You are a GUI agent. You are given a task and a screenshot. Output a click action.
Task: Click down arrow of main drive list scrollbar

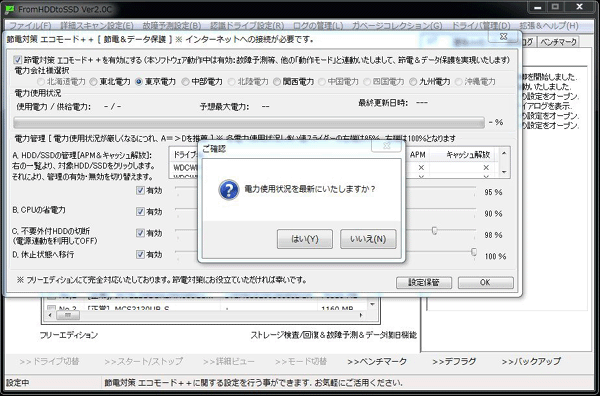pyautogui.click(x=372, y=305)
